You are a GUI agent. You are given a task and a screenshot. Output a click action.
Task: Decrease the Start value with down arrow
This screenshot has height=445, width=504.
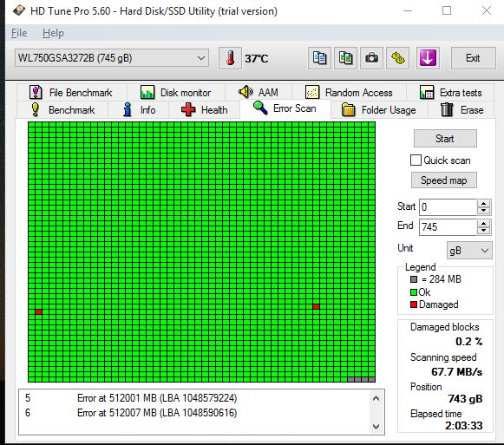[483, 211]
